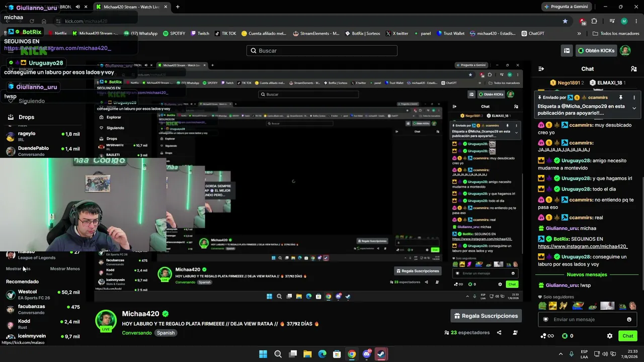Send message with green Chat button
The width and height of the screenshot is (644, 362).
coord(628,336)
